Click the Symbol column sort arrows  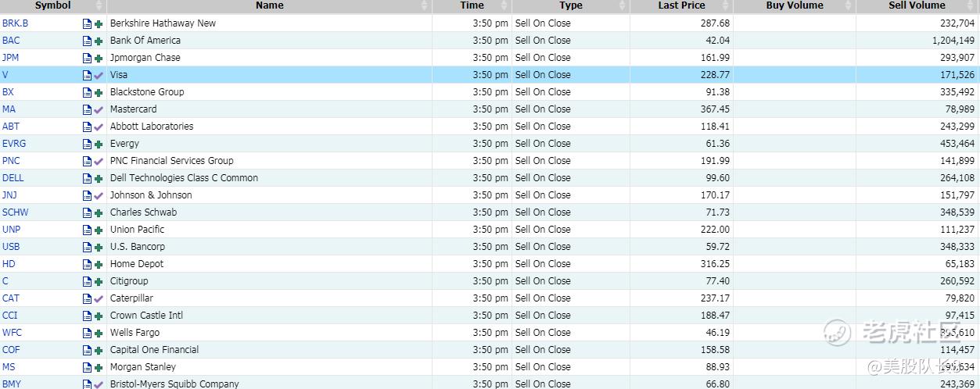[x=99, y=5]
